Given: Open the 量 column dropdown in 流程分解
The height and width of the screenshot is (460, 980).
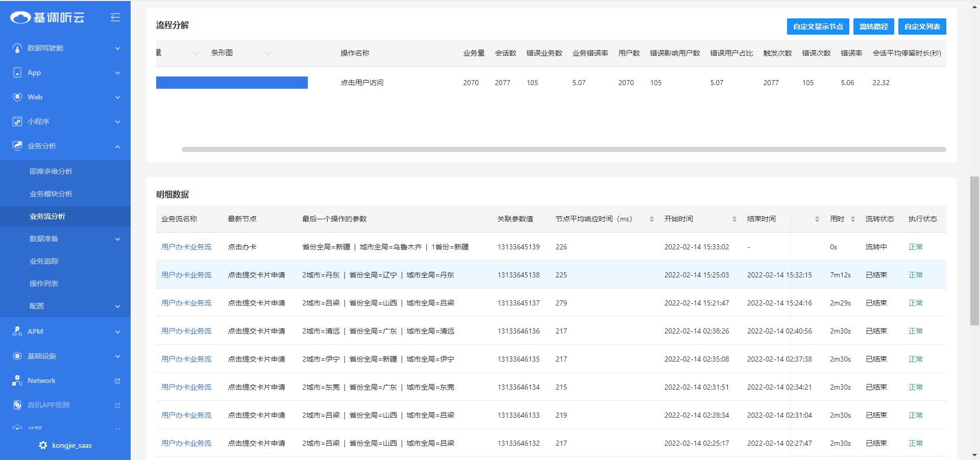Looking at the screenshot, I should tap(196, 53).
